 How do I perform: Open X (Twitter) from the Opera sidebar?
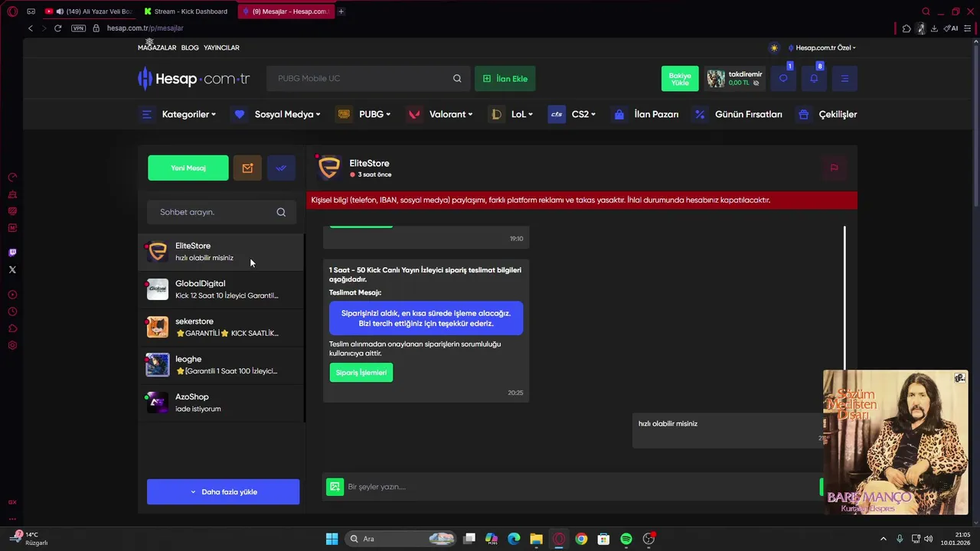12,269
